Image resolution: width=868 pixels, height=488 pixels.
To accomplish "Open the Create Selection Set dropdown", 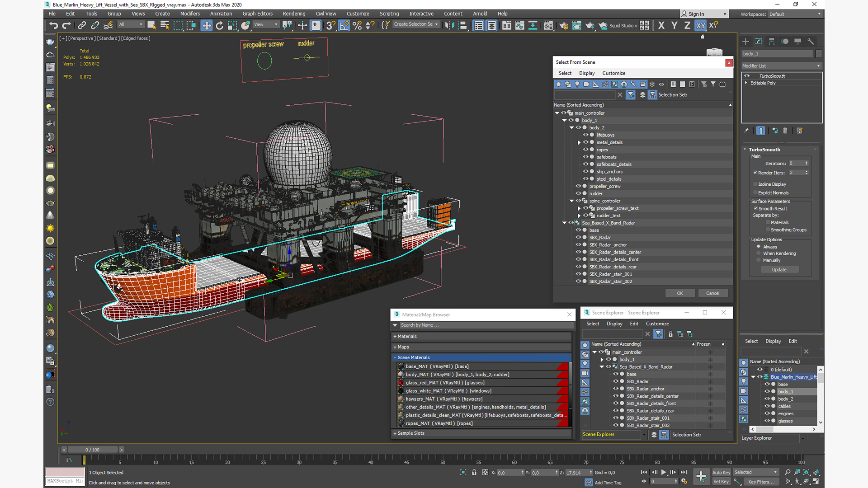I will pyautogui.click(x=416, y=24).
